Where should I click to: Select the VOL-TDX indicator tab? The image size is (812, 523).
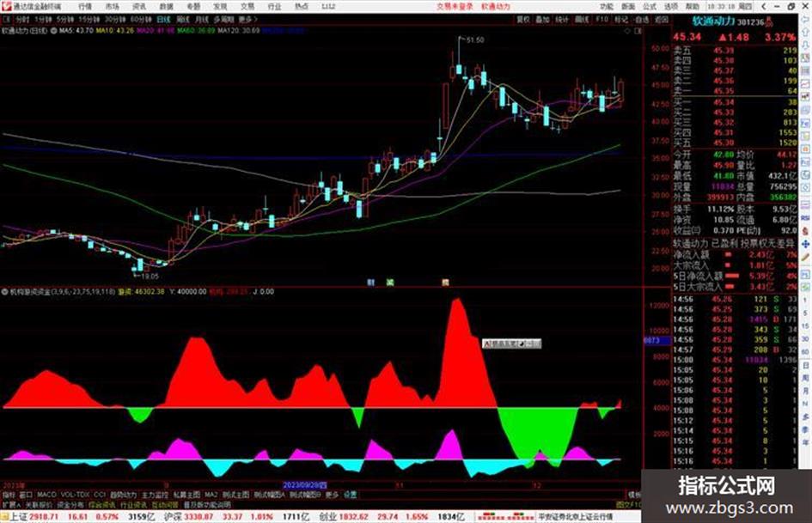pyautogui.click(x=75, y=495)
